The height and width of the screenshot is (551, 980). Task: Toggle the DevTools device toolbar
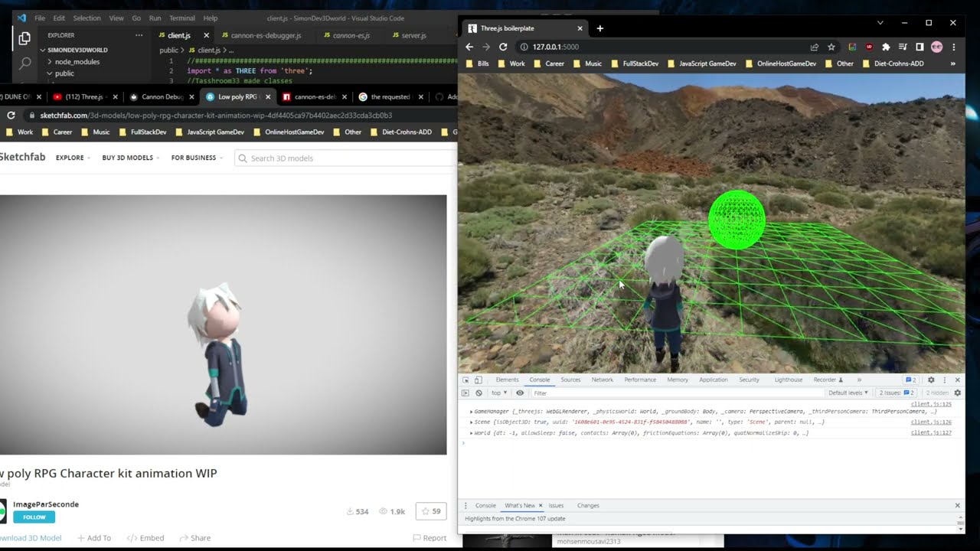pyautogui.click(x=478, y=380)
